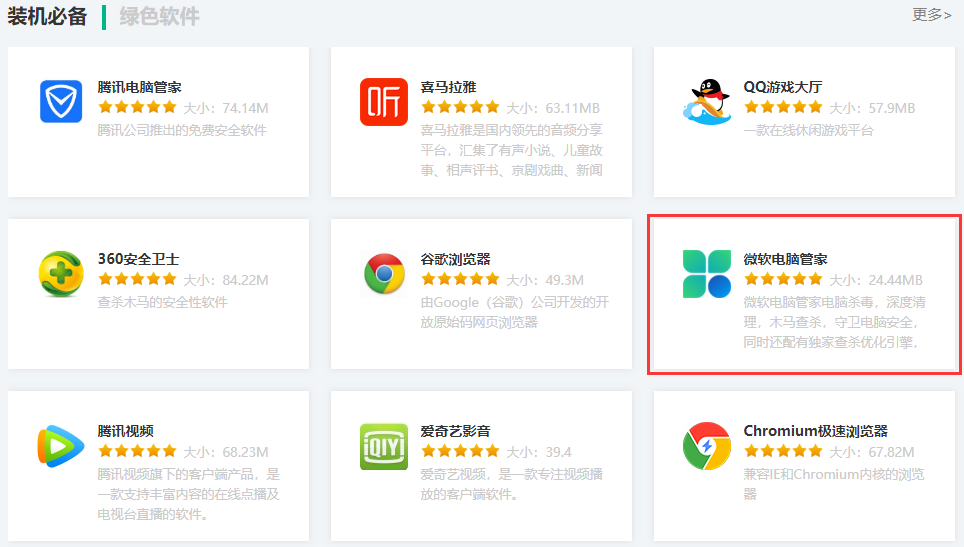Open the QQ游戏大厅 title link
The image size is (964, 547).
click(783, 87)
